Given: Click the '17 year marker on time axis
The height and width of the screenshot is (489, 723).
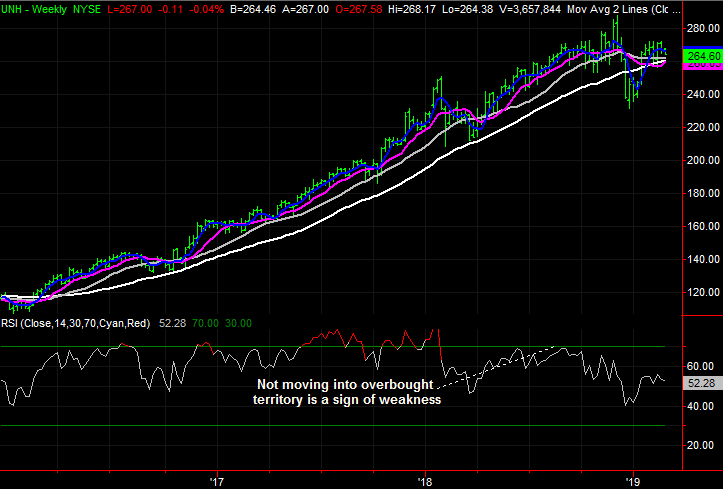Looking at the screenshot, I should point(216,482).
